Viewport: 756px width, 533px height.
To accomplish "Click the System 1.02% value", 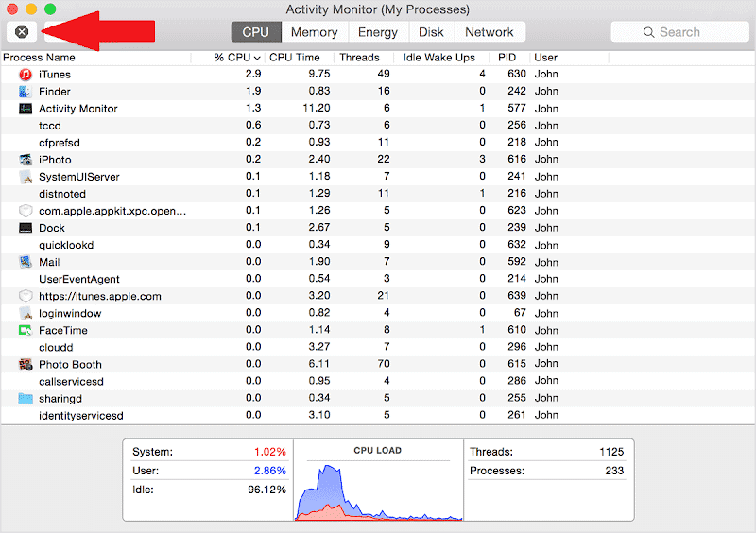I will pyautogui.click(x=270, y=452).
